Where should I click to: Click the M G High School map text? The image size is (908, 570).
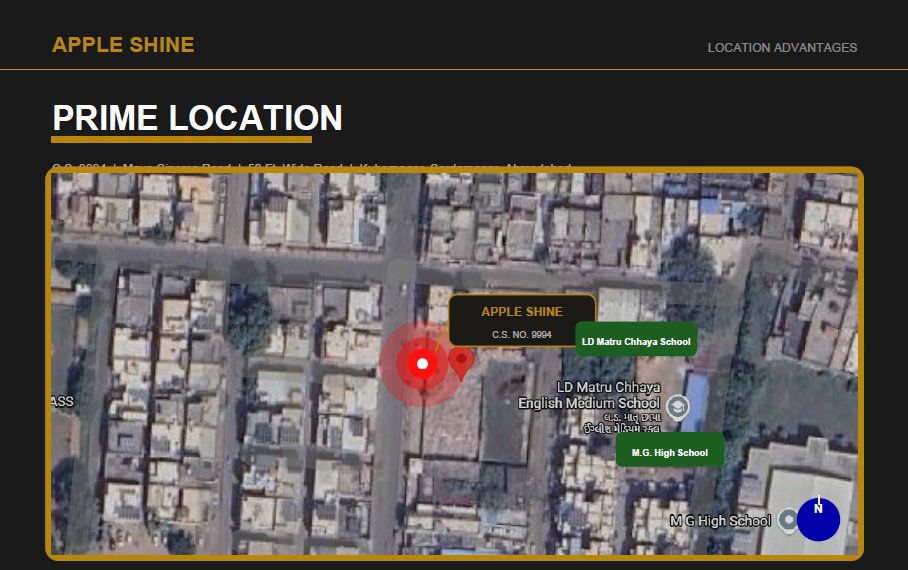(720, 521)
